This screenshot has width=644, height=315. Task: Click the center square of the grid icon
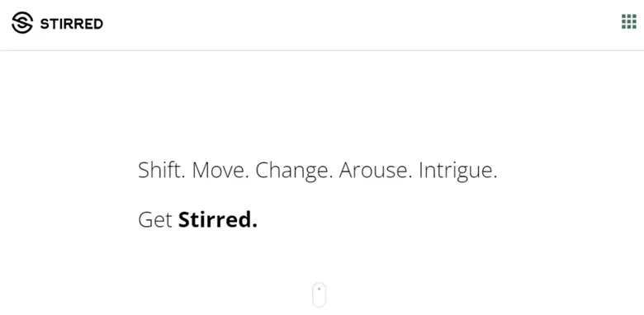click(x=629, y=21)
